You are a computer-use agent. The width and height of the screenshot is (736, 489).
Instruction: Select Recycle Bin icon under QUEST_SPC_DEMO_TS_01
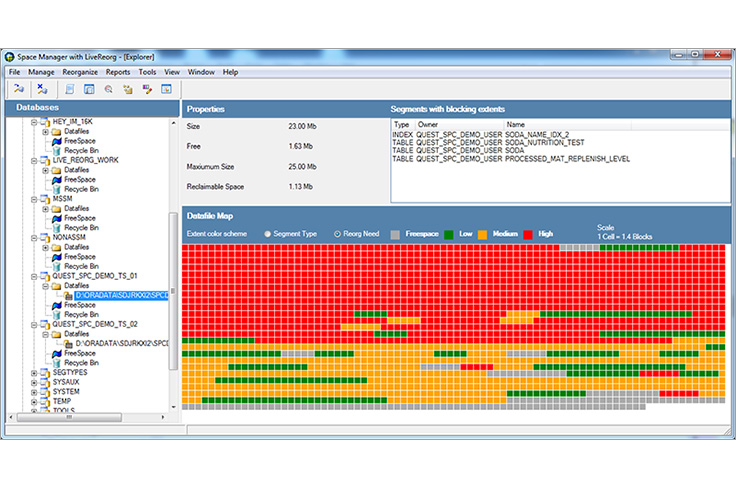[x=57, y=314]
